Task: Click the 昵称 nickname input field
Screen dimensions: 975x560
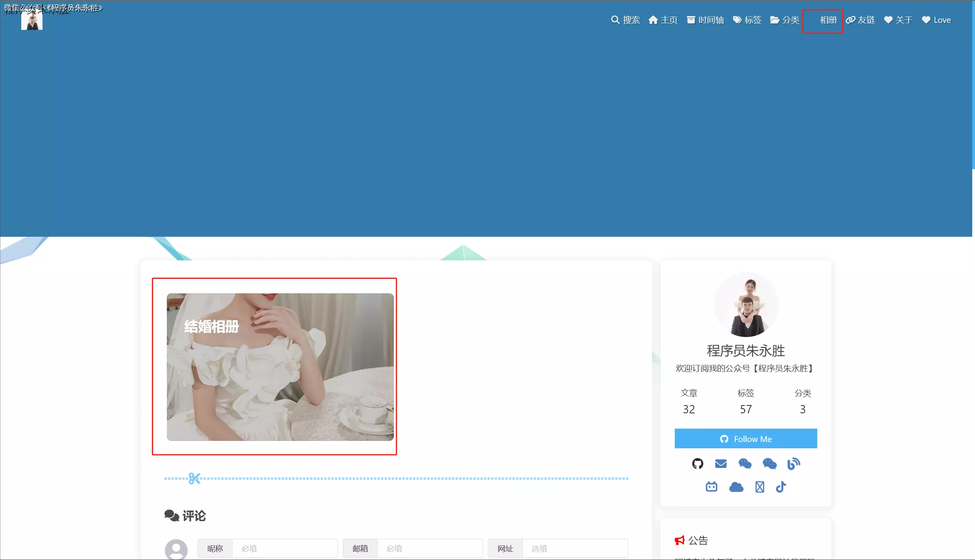Action: (x=284, y=548)
